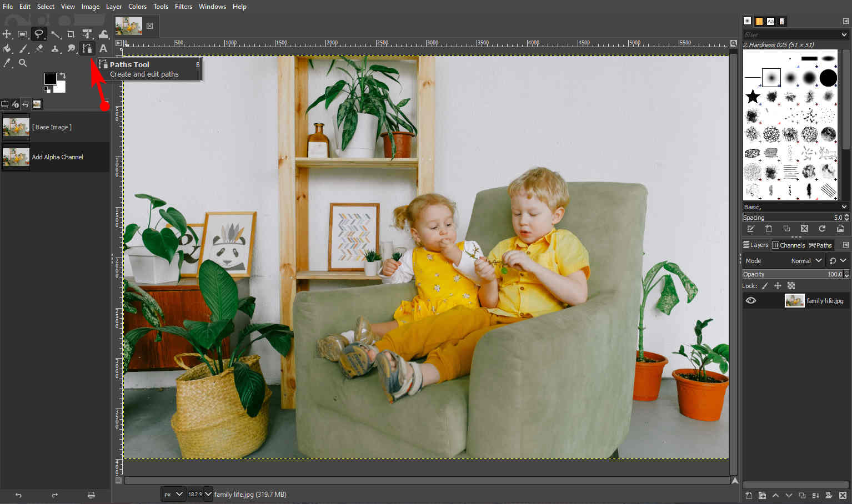Adjust the layer Opacity slider

(x=793, y=274)
